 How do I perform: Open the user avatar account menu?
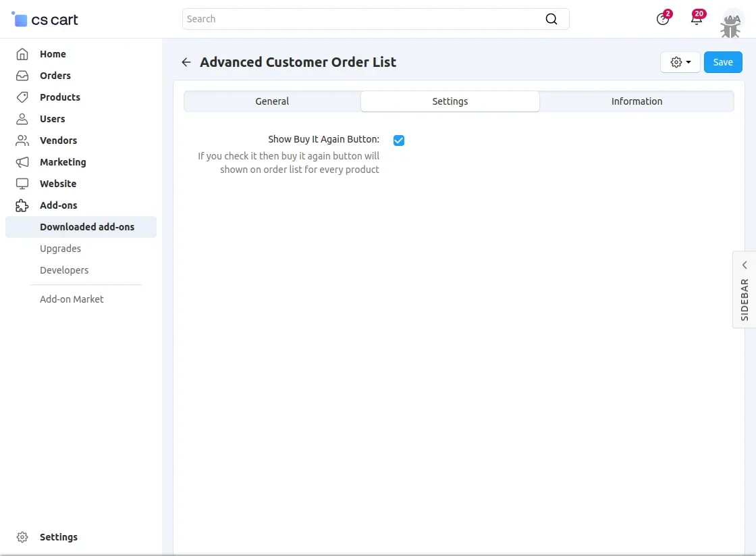732,20
